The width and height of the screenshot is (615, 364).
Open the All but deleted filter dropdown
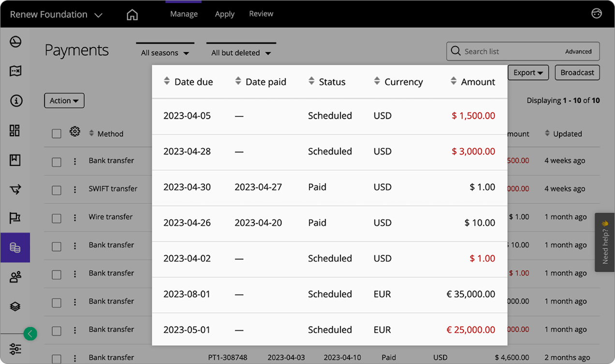(241, 53)
